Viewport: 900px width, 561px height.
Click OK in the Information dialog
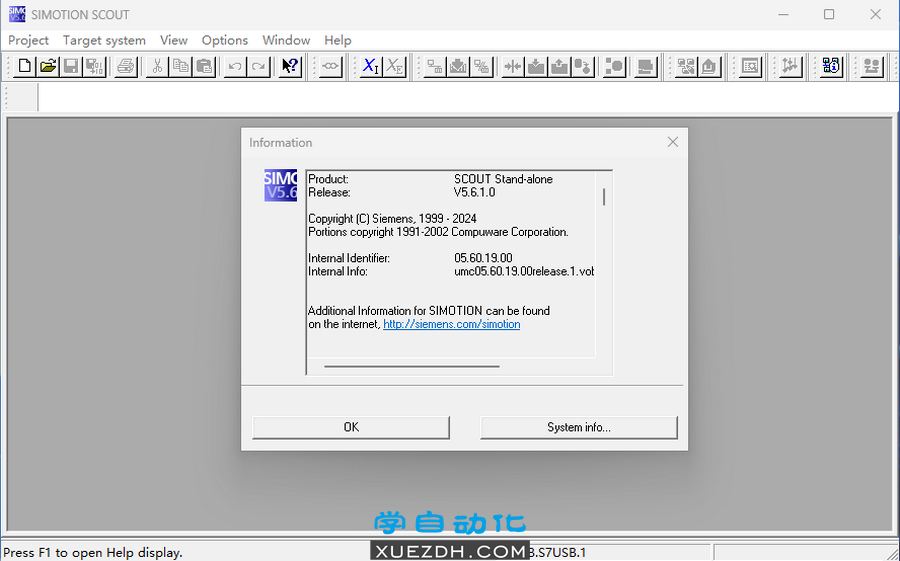(x=351, y=427)
